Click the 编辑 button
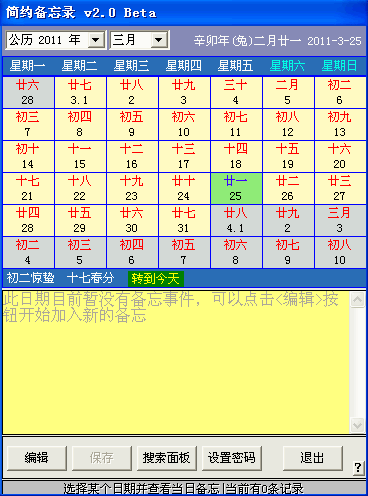Screen dimensions: 368x496 click(37, 458)
